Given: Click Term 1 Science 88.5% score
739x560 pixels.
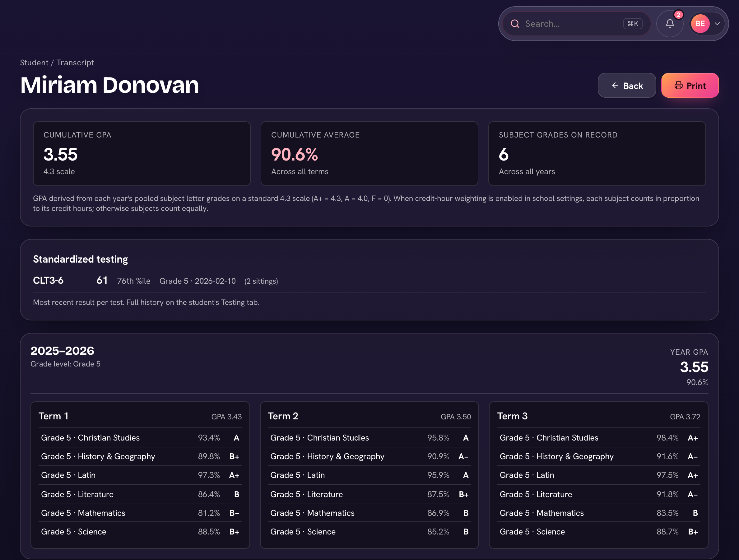Looking at the screenshot, I should [x=209, y=532].
